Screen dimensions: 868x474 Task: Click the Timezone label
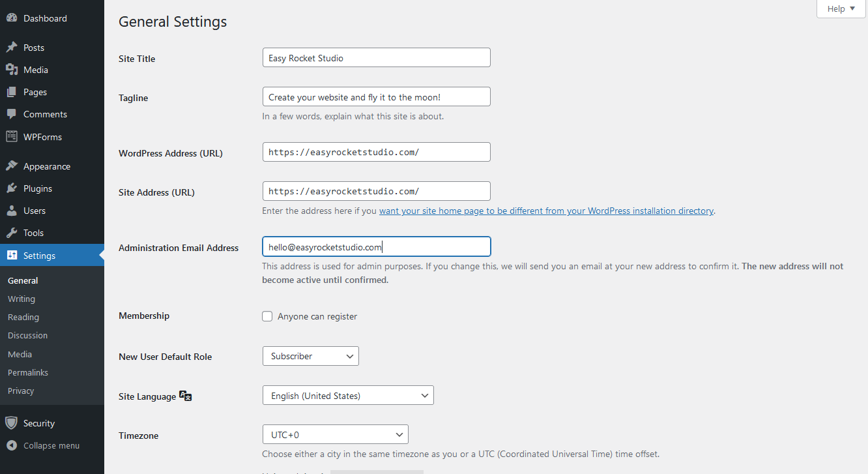138,436
